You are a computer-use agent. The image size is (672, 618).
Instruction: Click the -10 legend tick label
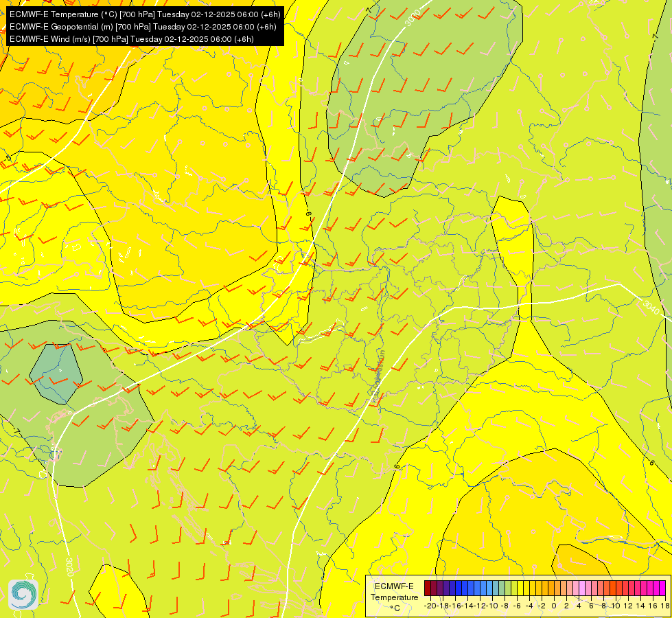point(491,606)
